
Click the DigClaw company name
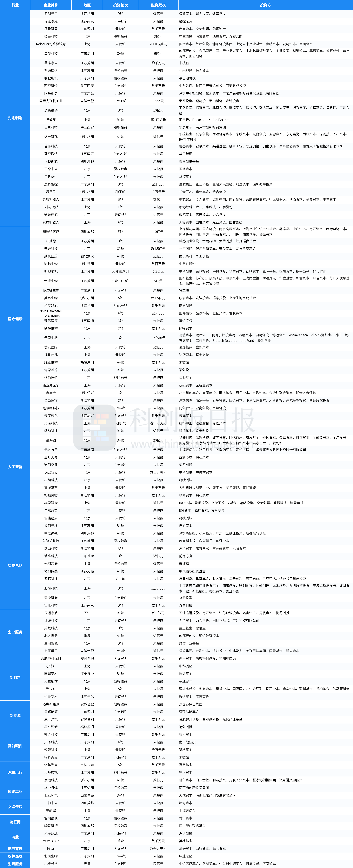click(51, 472)
